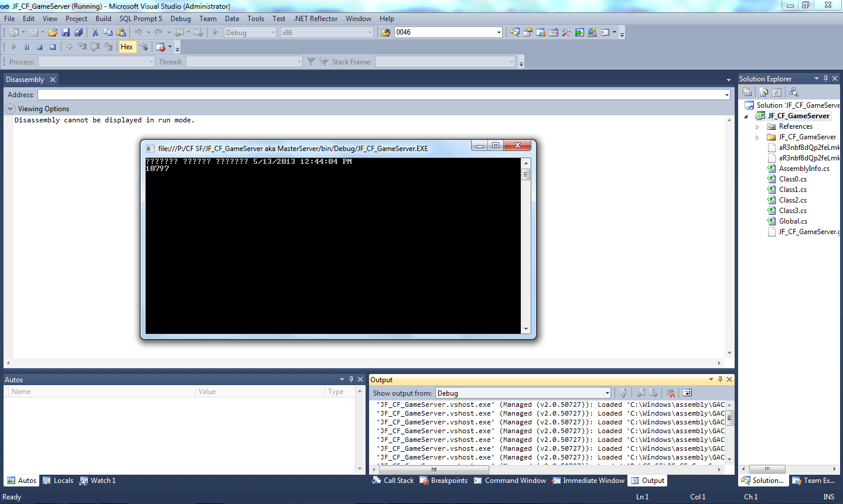Open Class0.cs in Solution Explorer

point(793,179)
